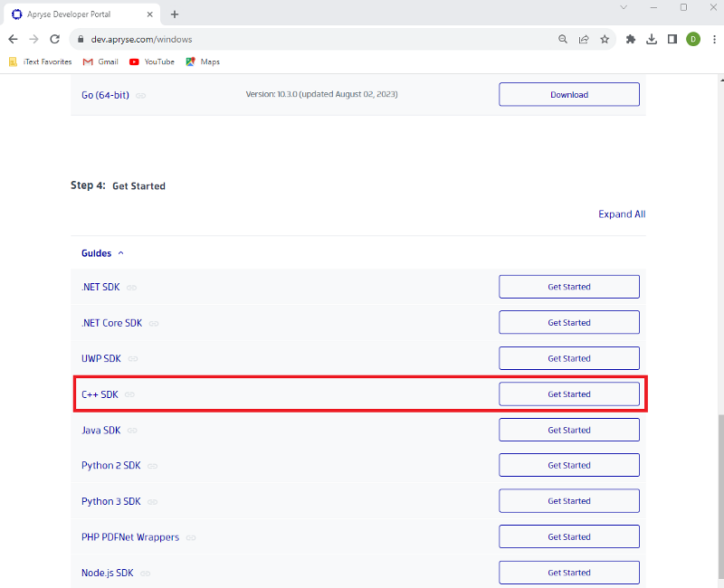Open the Chrome three-dot menu
The image size is (724, 588).
(x=714, y=39)
